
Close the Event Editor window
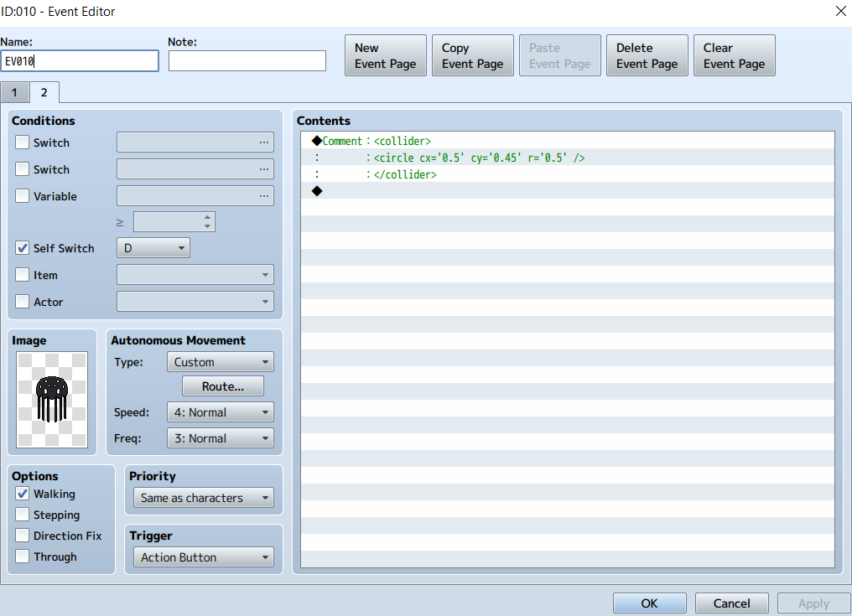tap(840, 11)
